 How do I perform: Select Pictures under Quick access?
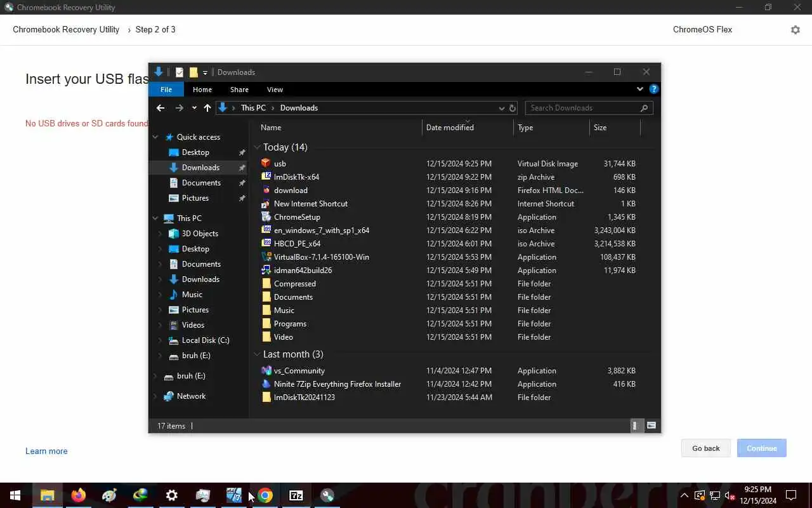199,198
